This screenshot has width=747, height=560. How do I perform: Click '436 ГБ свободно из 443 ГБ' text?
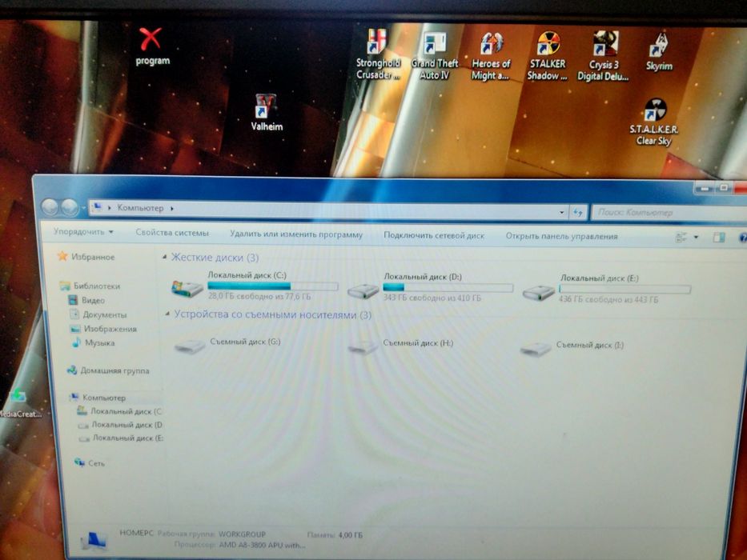tap(608, 299)
